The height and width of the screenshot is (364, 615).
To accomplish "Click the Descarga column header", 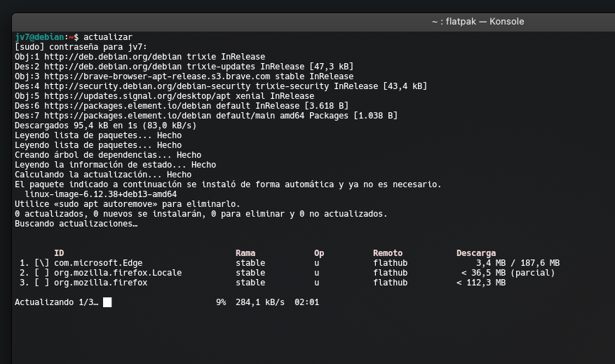I will pyautogui.click(x=475, y=253).
